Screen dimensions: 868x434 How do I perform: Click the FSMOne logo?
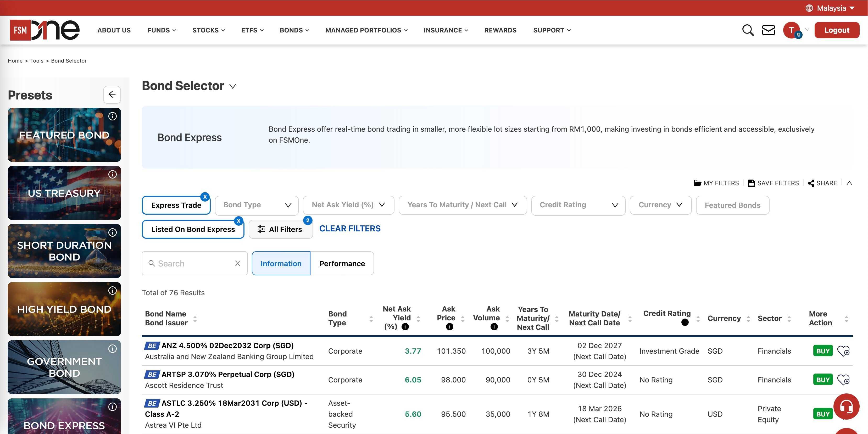pyautogui.click(x=44, y=30)
